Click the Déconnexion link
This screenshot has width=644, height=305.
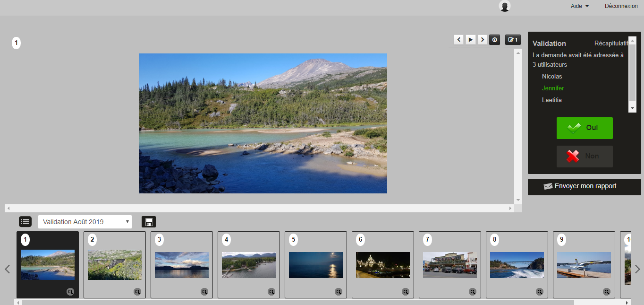621,6
